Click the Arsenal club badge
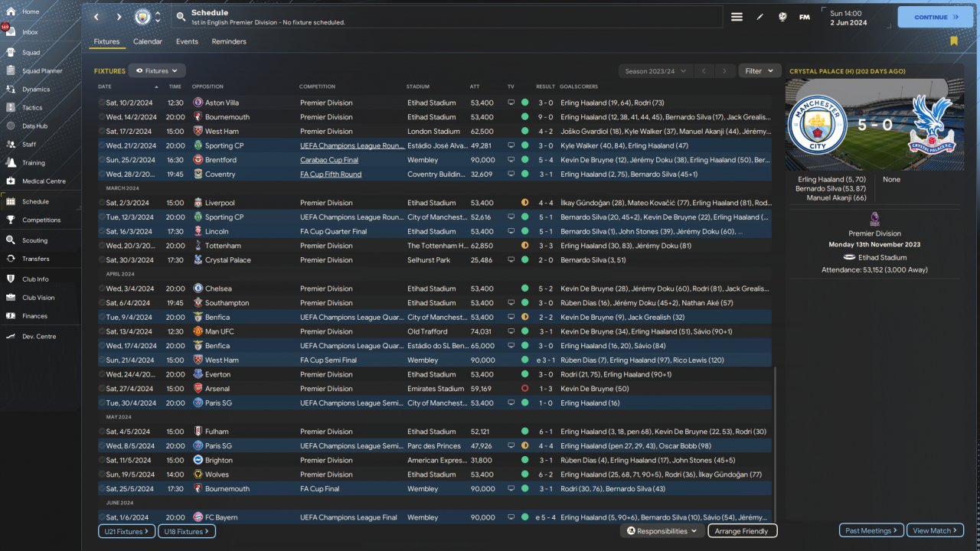Image resolution: width=980 pixels, height=551 pixels. [198, 389]
